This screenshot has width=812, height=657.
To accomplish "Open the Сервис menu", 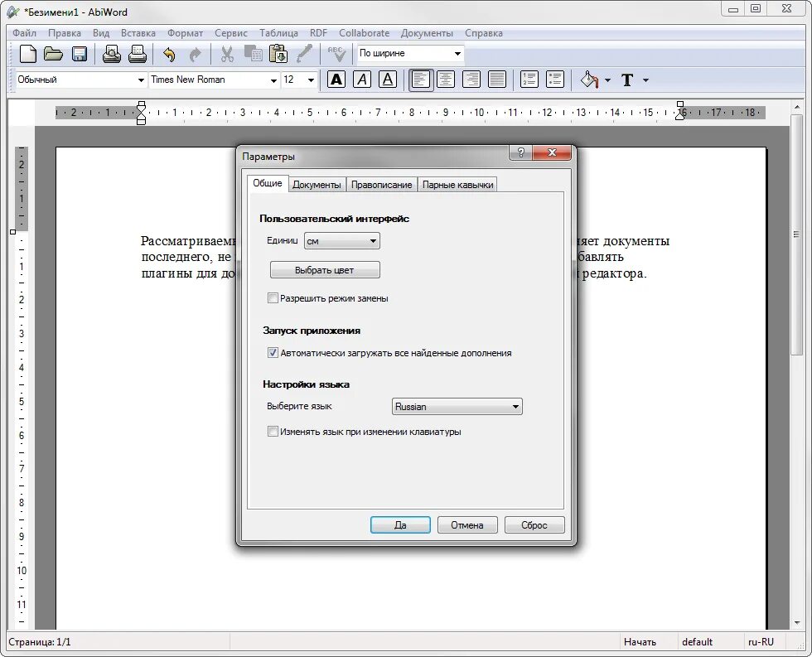I will click(x=231, y=33).
